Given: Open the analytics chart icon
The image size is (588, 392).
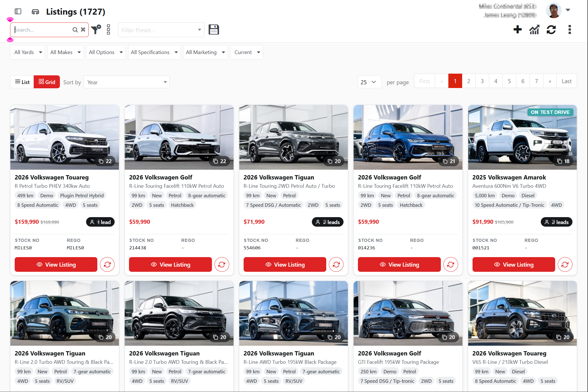Looking at the screenshot, I should (x=534, y=29).
